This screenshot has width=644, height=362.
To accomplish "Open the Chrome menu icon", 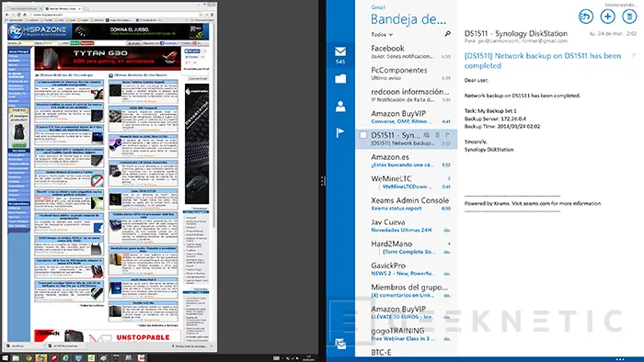I will point(212,15).
